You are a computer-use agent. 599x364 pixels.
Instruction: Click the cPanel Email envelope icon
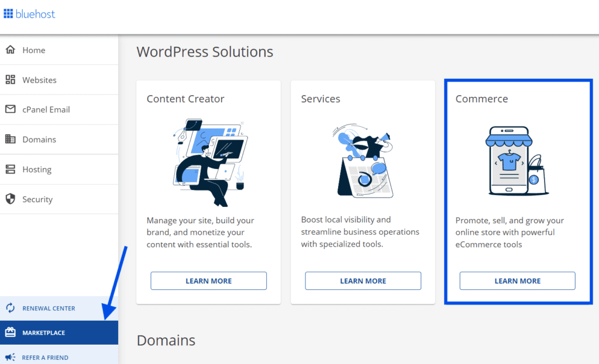[11, 109]
